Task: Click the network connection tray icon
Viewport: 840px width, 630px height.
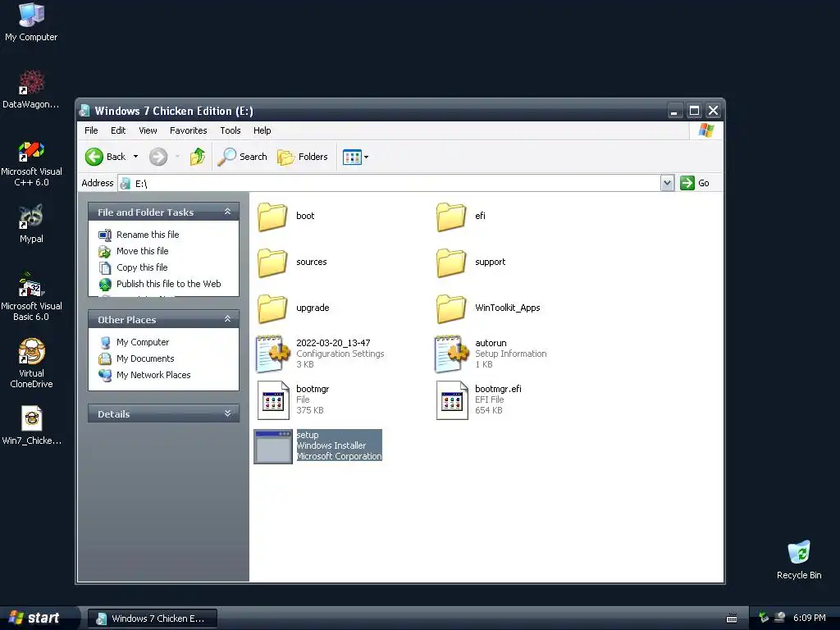Action: (780, 618)
